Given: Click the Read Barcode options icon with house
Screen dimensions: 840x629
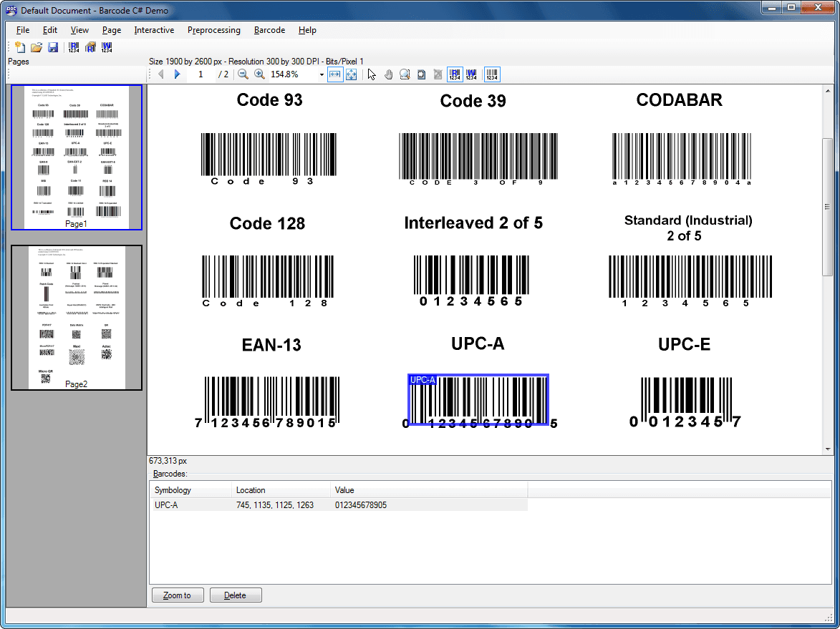Looking at the screenshot, I should click(90, 47).
